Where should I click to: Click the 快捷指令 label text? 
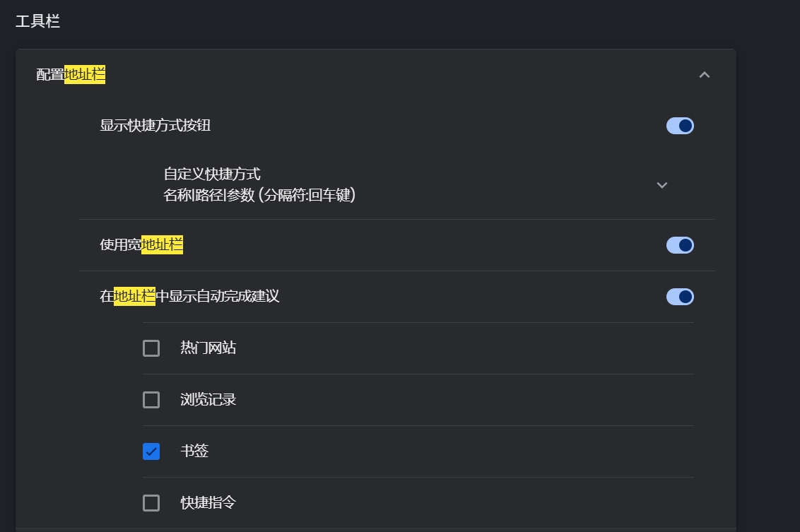(208, 503)
